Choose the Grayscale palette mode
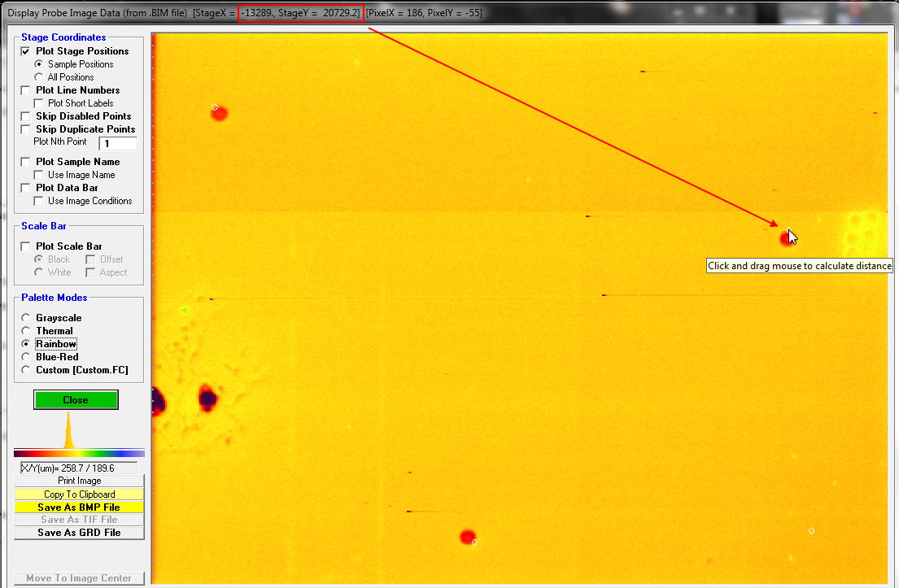Viewport: 899px width, 588px height. [26, 318]
